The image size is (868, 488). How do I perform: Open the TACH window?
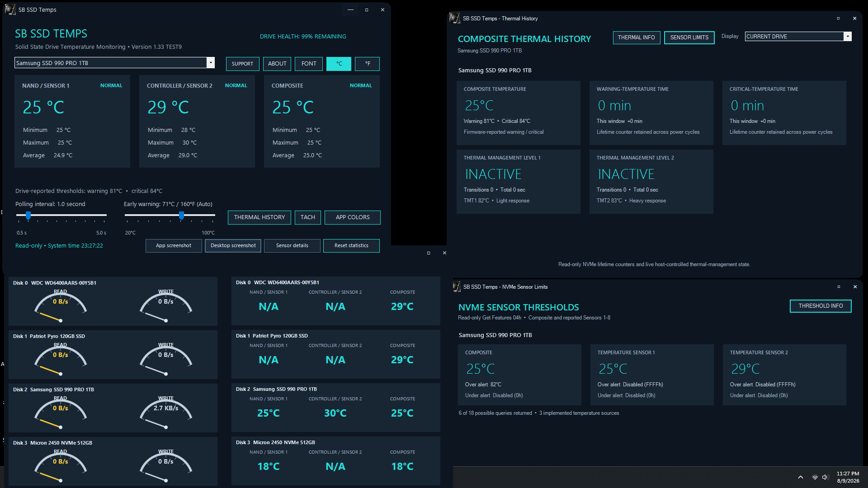pos(308,217)
